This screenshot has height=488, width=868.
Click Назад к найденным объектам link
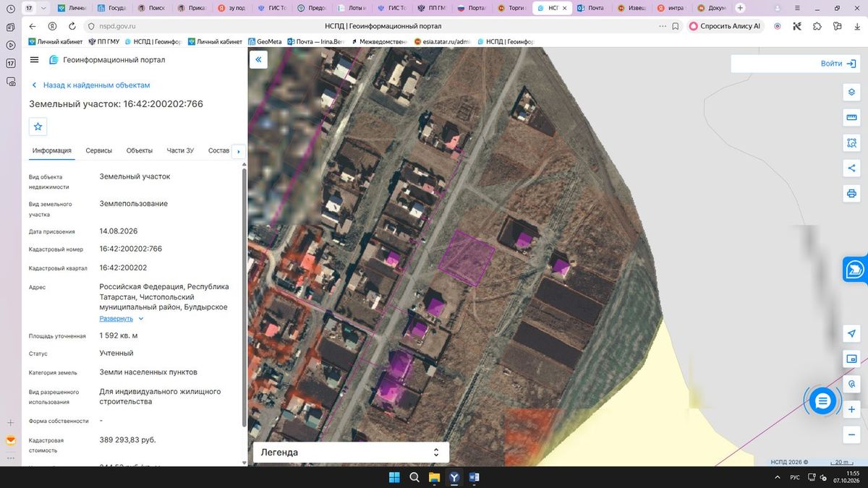click(x=90, y=85)
